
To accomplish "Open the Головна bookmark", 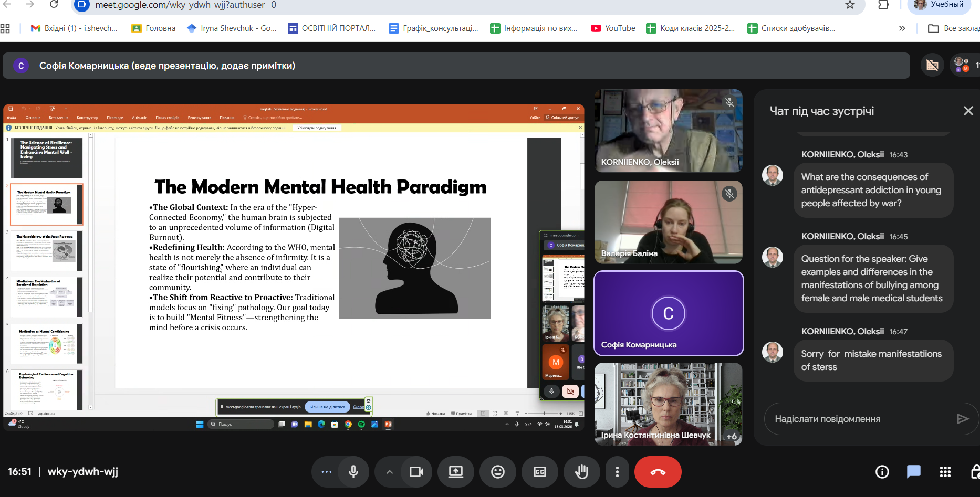I will pos(153,28).
